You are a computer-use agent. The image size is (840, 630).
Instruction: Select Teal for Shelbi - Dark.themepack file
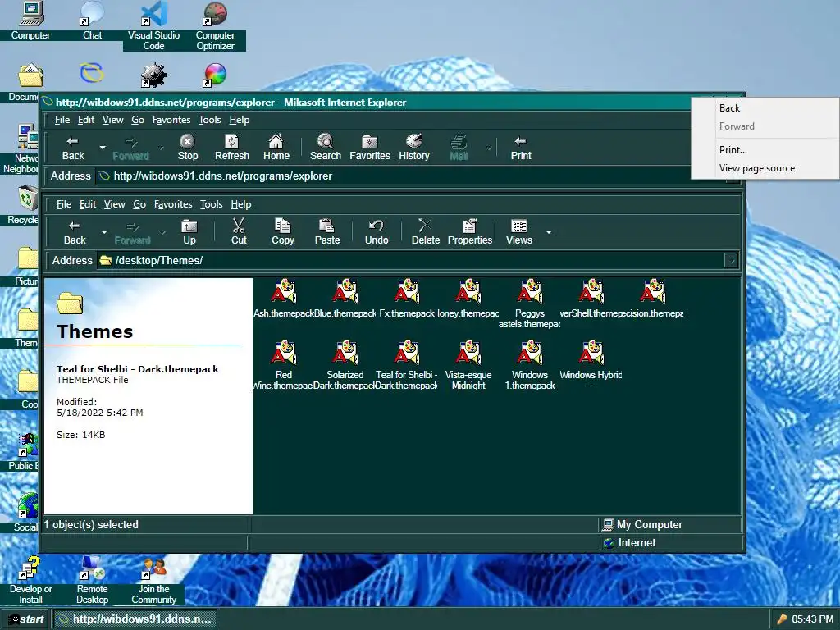[x=407, y=365]
